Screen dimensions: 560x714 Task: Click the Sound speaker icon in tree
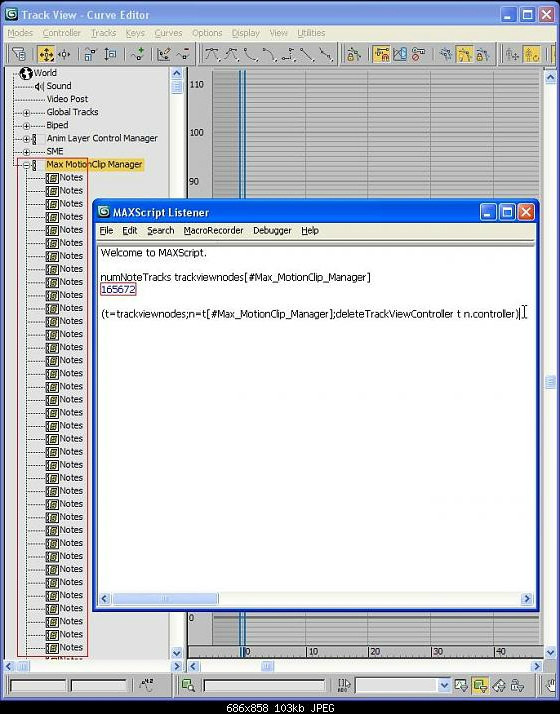pos(39,86)
